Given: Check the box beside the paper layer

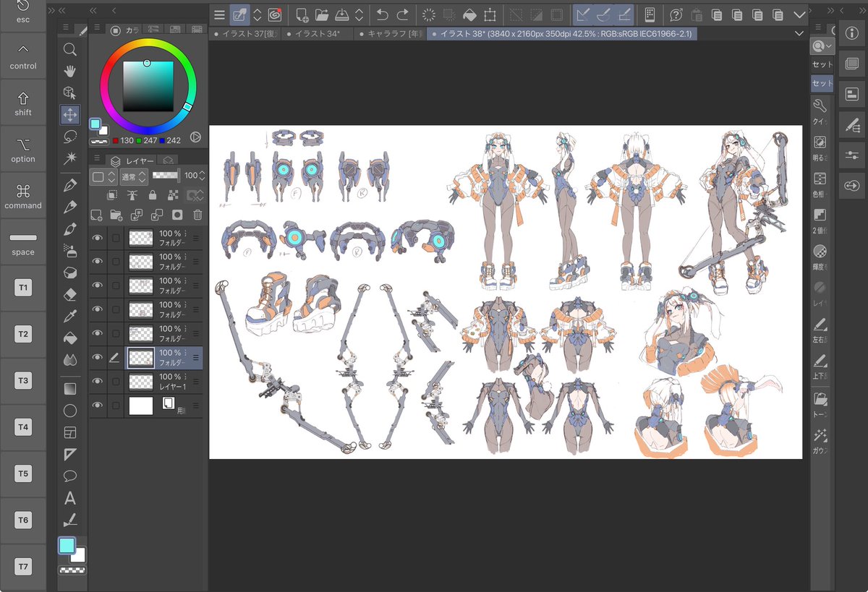Looking at the screenshot, I should [116, 406].
